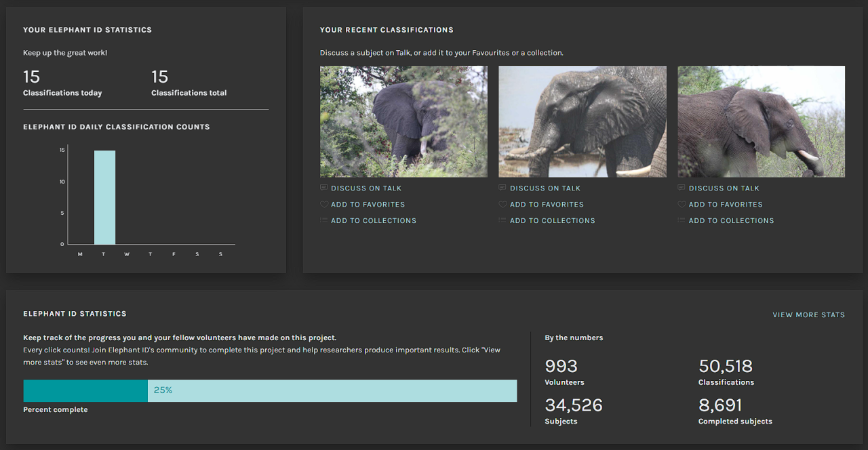
Task: Click the collections list icon under second photo
Action: pyautogui.click(x=502, y=220)
